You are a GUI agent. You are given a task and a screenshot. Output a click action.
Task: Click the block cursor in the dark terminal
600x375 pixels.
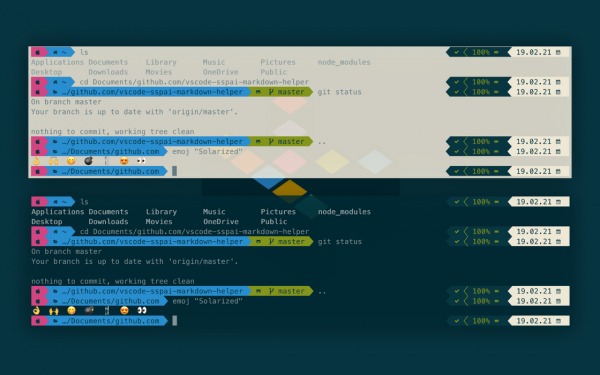[x=175, y=321]
